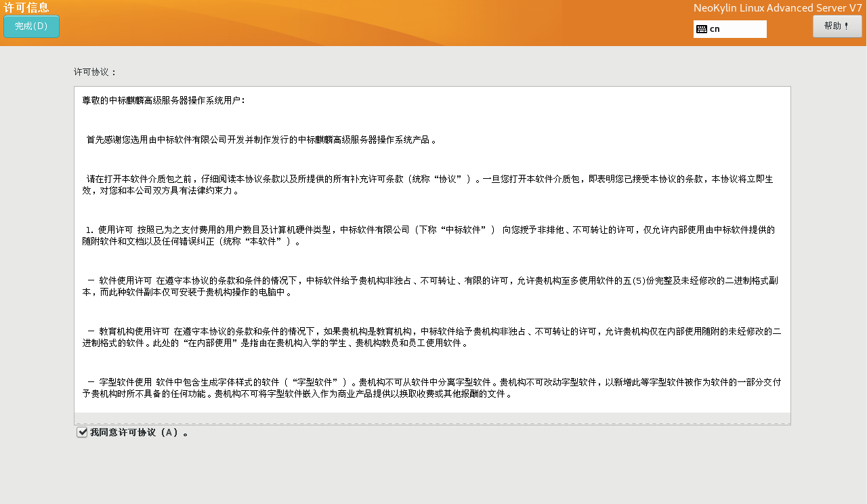
Task: Toggle the 我同意许可协议 checkbox
Action: click(x=82, y=432)
